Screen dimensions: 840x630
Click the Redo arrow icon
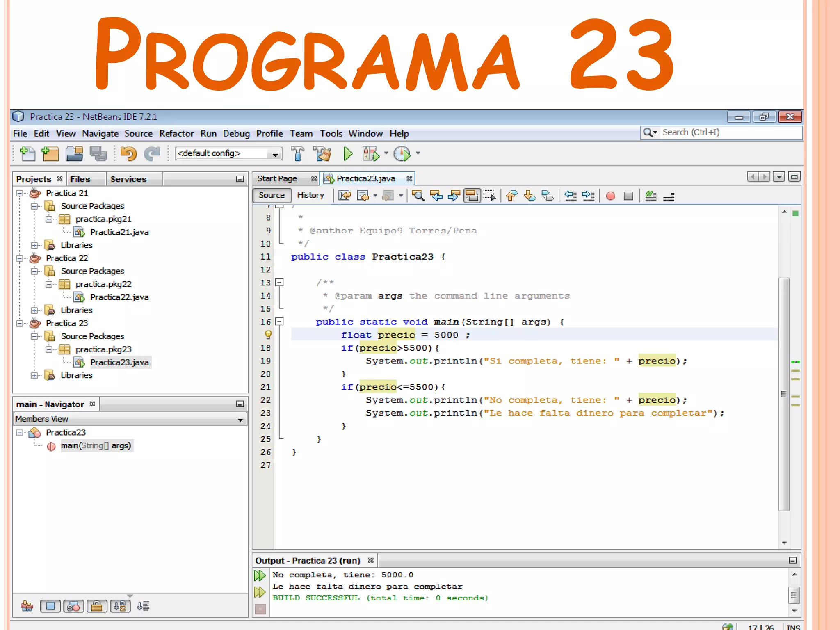(x=152, y=154)
